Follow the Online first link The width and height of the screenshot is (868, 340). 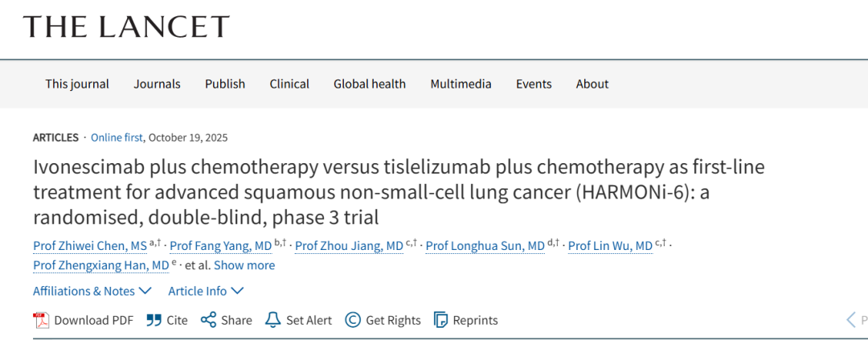[117, 137]
